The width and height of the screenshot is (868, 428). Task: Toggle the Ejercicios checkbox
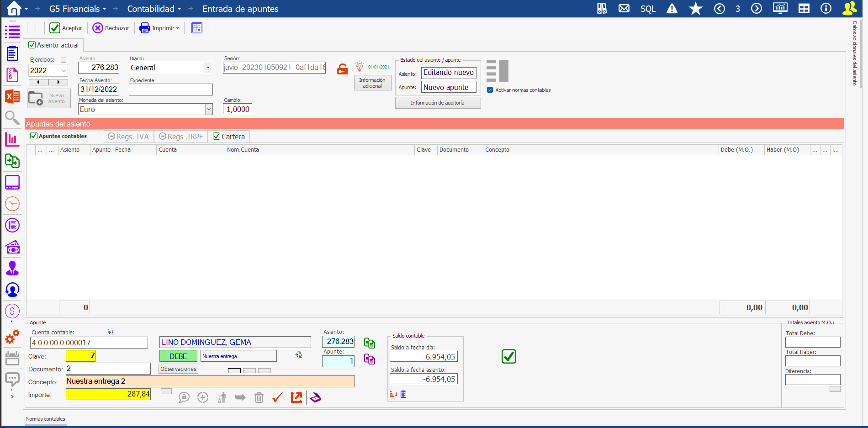(x=64, y=60)
